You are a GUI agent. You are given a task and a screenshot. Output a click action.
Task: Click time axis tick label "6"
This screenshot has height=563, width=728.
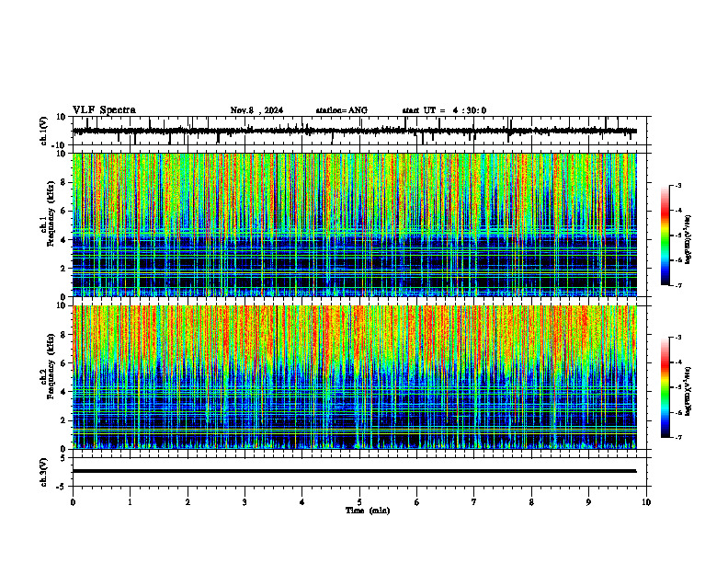point(417,502)
